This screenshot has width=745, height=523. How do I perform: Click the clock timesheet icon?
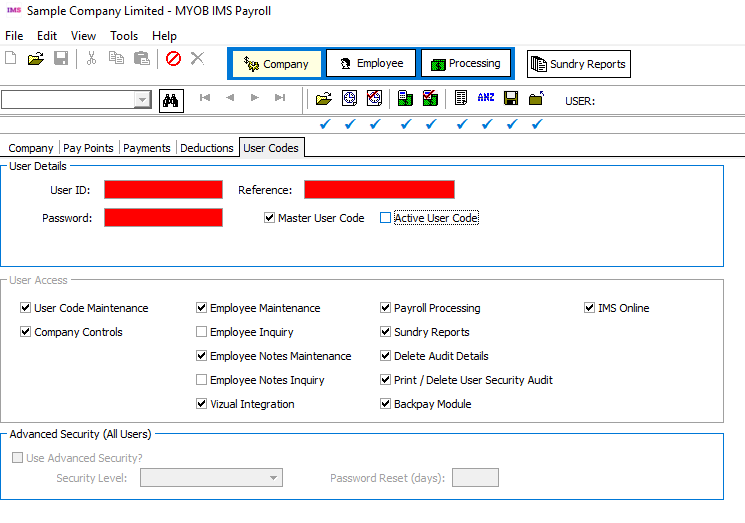pos(349,98)
